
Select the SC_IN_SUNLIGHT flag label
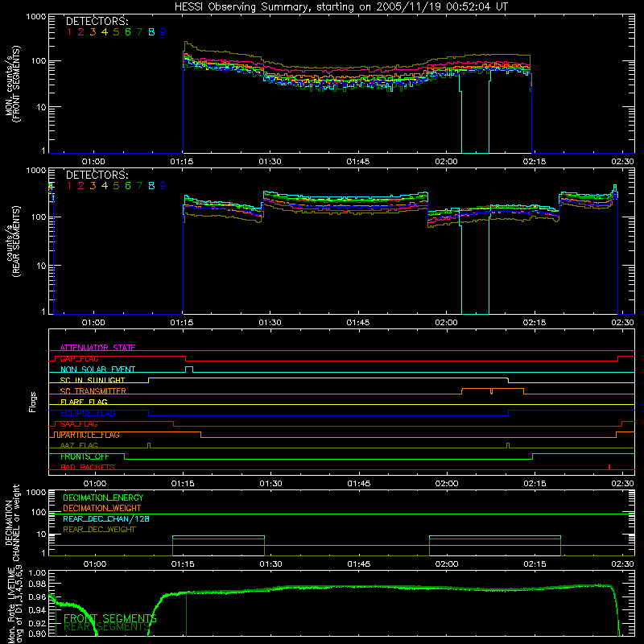(93, 380)
